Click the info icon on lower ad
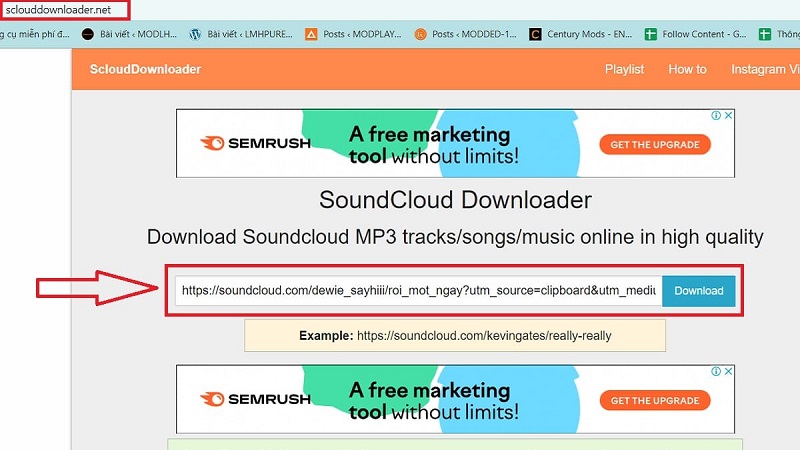800x450 pixels. click(716, 371)
